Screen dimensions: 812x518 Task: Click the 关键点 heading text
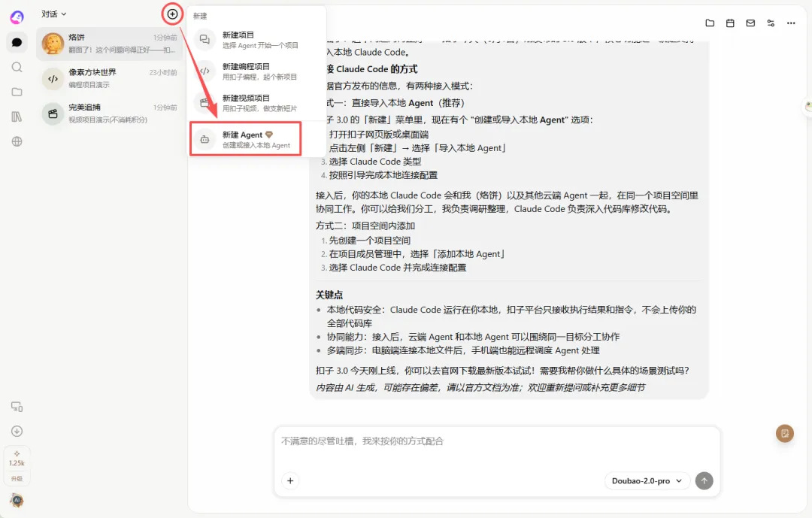[329, 295]
